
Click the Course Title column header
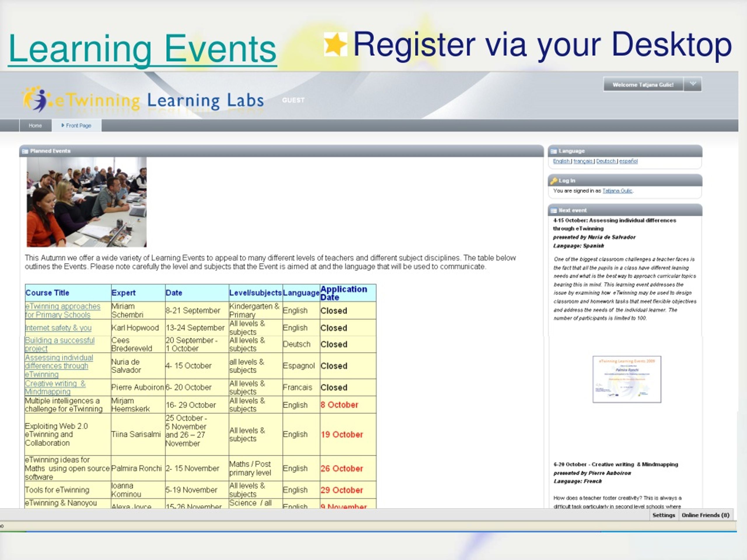click(x=68, y=293)
